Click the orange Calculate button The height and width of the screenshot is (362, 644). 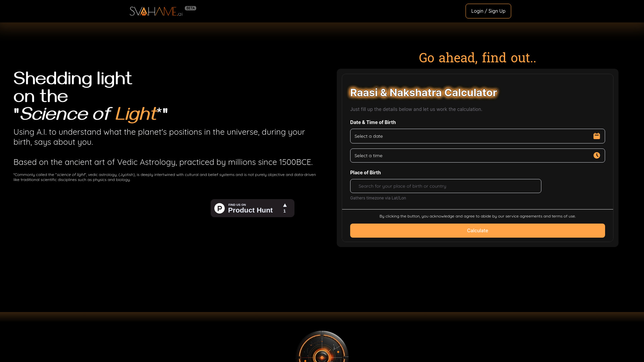pyautogui.click(x=477, y=230)
